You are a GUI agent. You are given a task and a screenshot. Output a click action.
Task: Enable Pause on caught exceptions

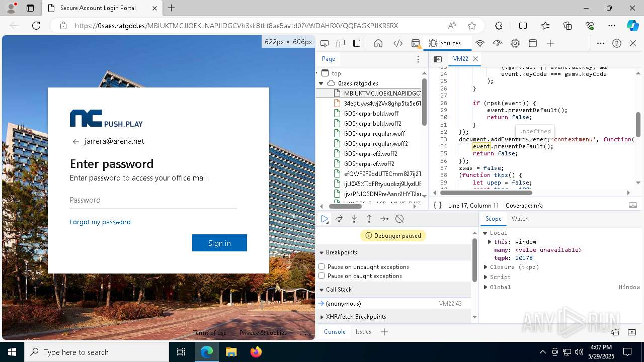(x=321, y=276)
